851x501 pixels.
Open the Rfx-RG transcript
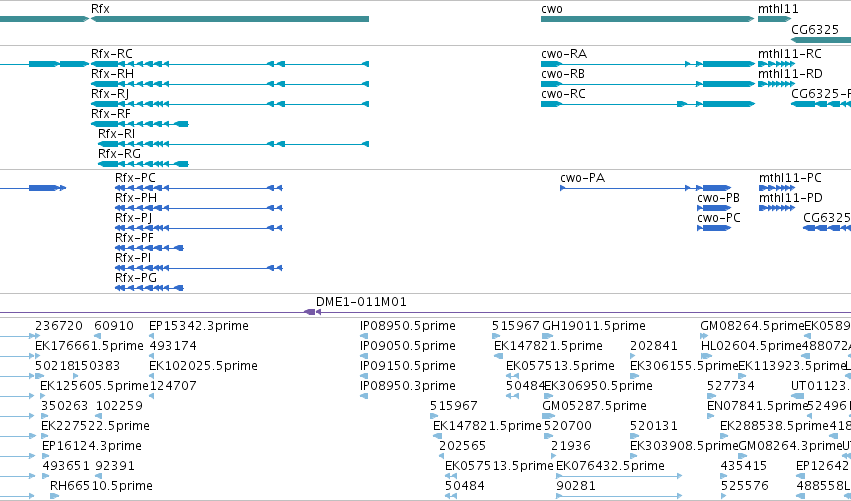[143, 164]
